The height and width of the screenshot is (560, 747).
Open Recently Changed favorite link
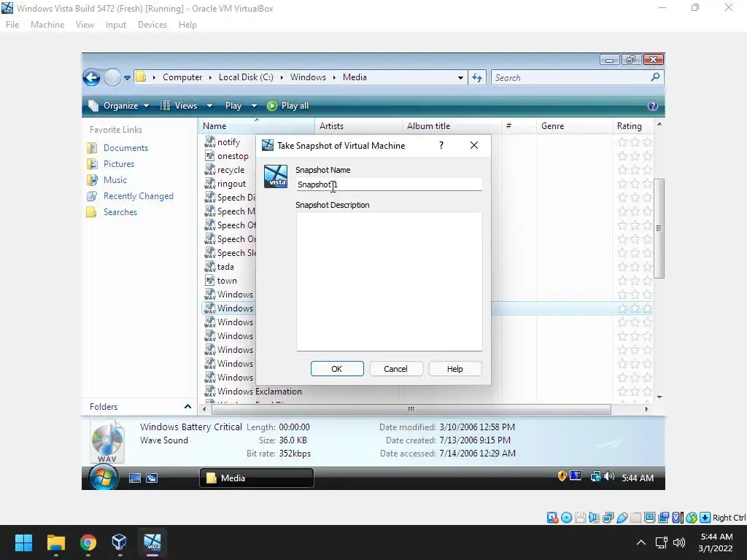138,196
